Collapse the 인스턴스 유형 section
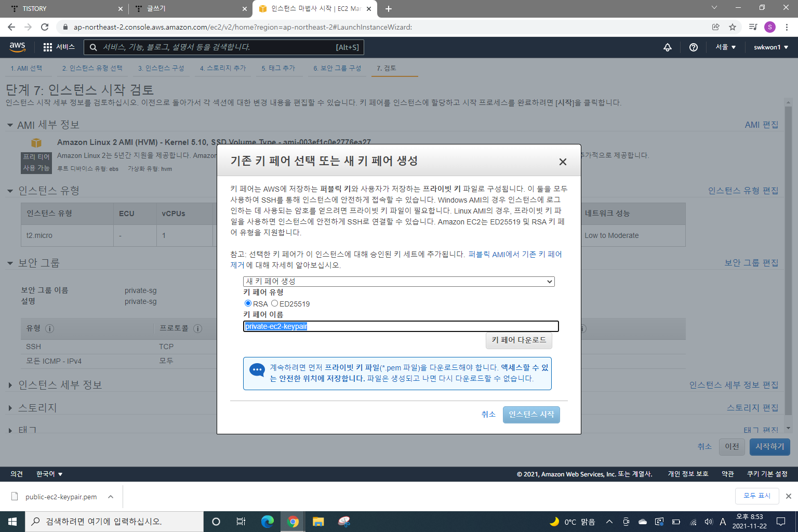798x532 pixels. point(10,191)
